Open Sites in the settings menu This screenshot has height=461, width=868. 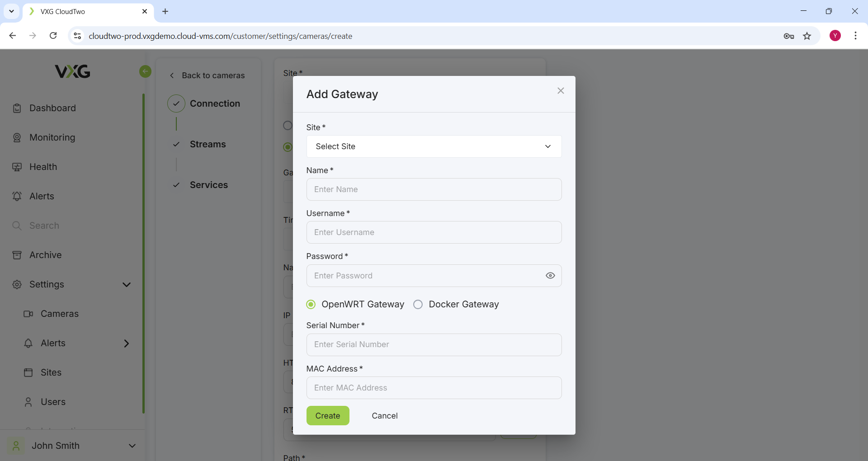pyautogui.click(x=51, y=373)
